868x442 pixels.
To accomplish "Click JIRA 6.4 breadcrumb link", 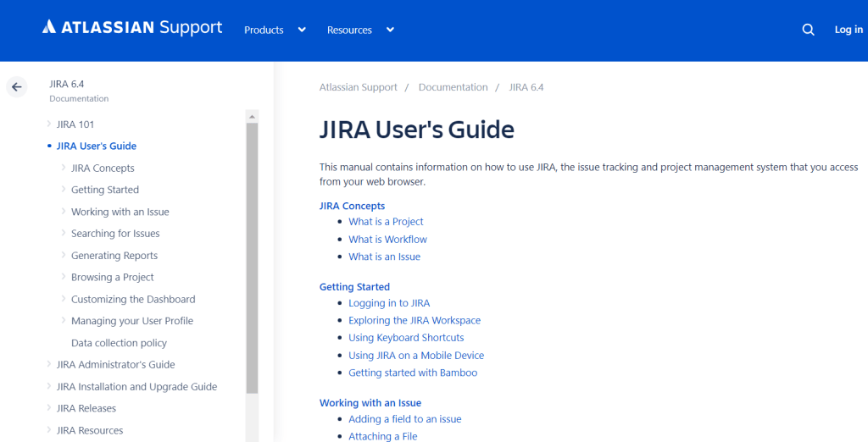I will point(526,87).
